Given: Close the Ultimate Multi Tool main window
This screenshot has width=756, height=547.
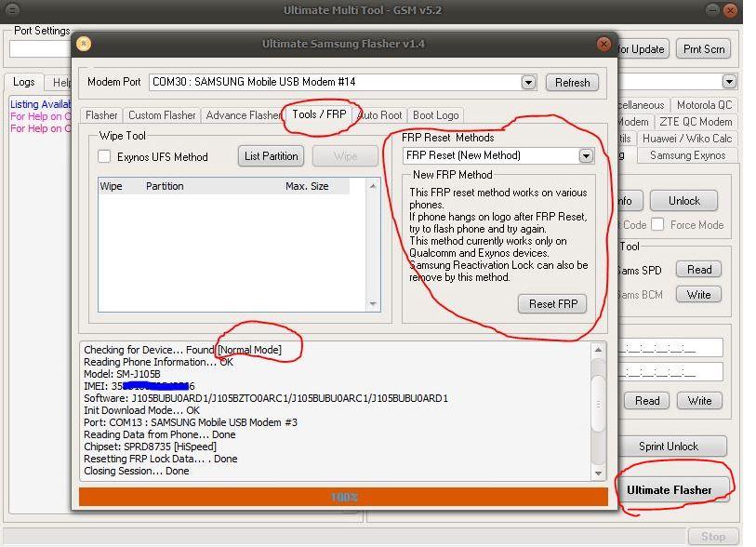Looking at the screenshot, I should click(x=731, y=10).
